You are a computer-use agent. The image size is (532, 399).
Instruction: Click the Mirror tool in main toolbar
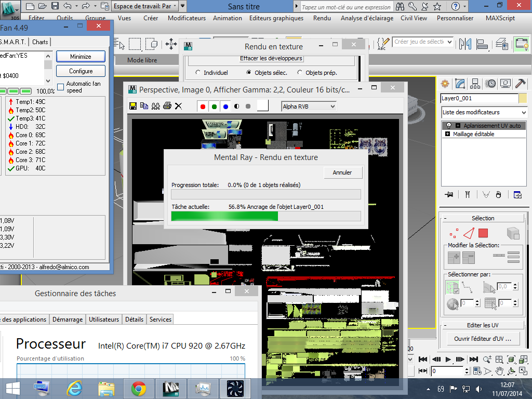coord(465,44)
